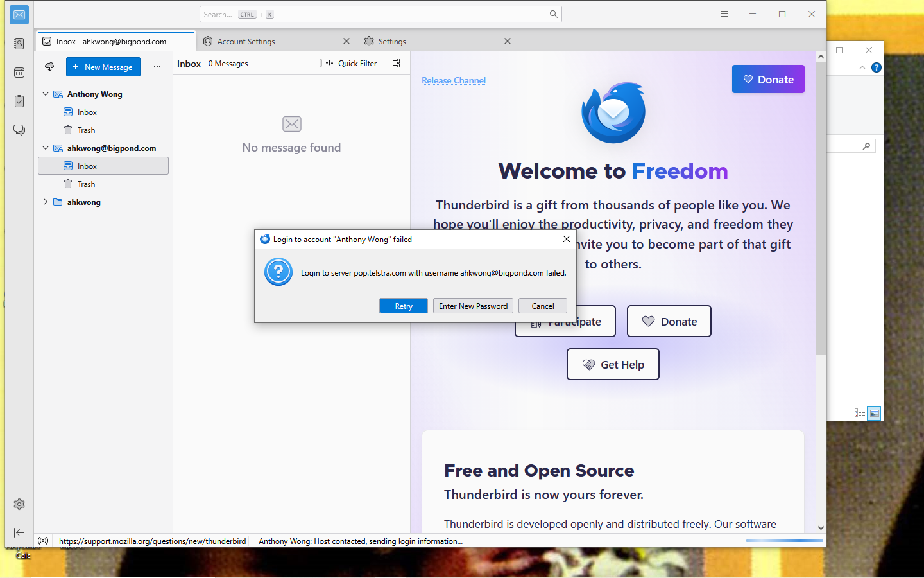Collapse ribbon chevron in background window
Viewport: 924px width, 578px height.
(x=862, y=67)
